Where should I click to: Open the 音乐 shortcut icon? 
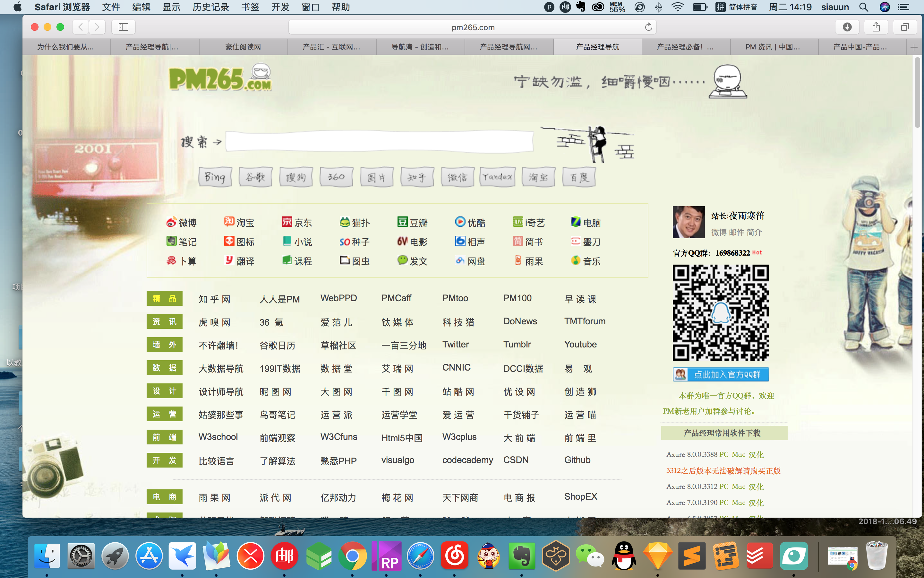click(x=586, y=261)
